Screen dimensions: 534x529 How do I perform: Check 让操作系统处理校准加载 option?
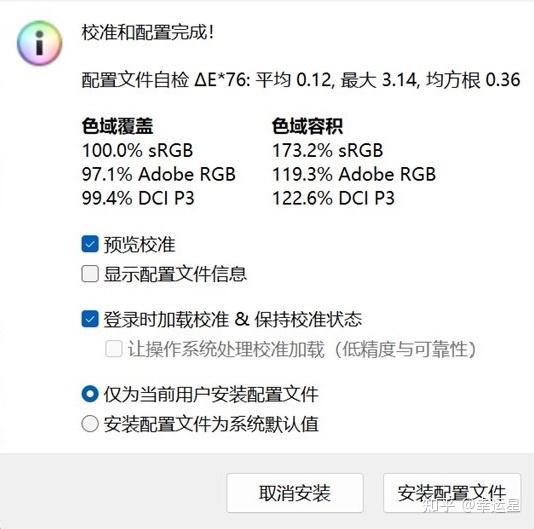tap(114, 349)
